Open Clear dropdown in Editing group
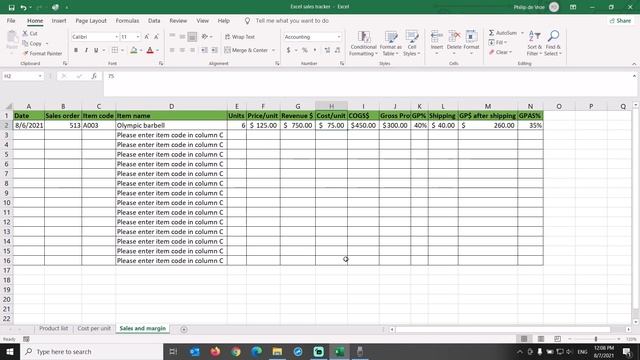Viewport: 640px width, 360px height. click(500, 52)
